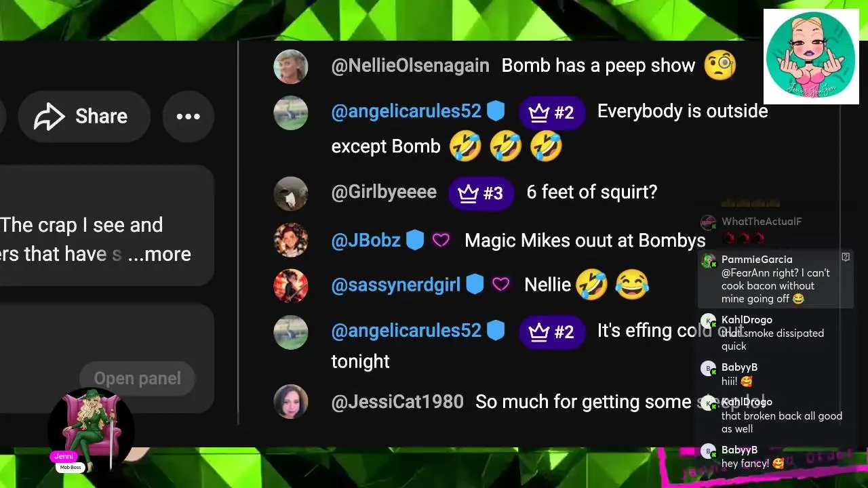Click the Share button
This screenshot has width=868, height=488.
[x=83, y=117]
